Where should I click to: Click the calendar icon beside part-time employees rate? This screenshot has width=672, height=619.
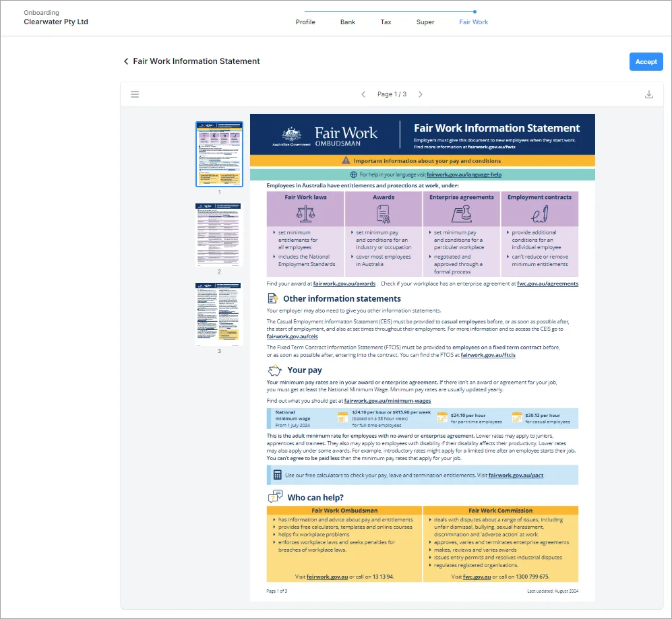click(x=442, y=418)
